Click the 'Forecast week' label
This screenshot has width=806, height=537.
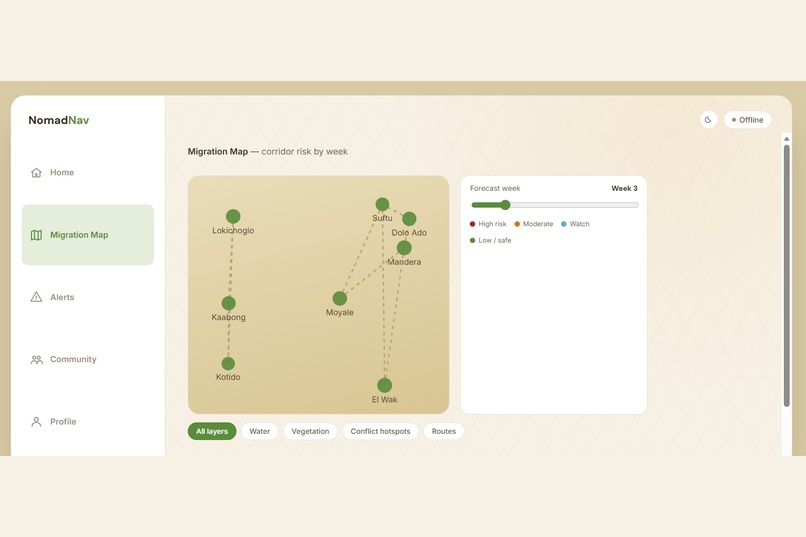[x=495, y=189]
